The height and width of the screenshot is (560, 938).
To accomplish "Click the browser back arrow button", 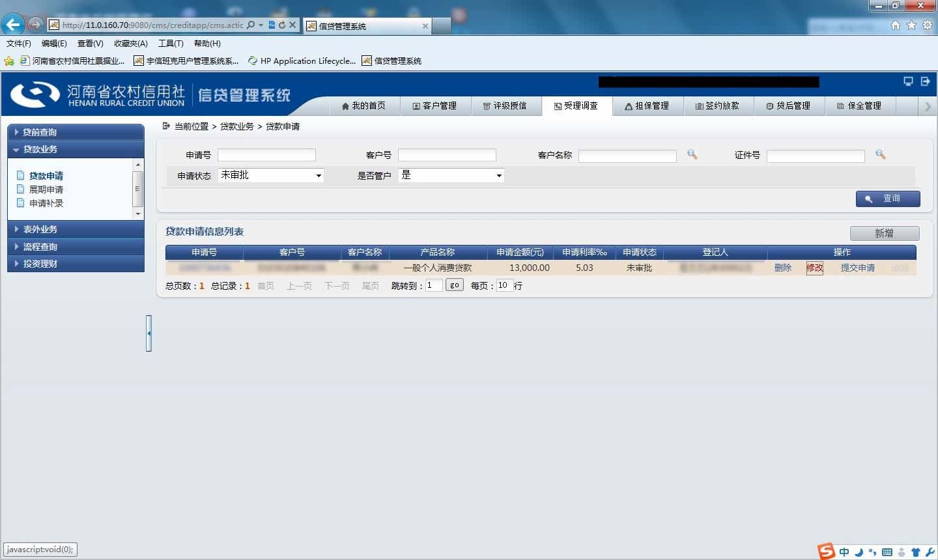I will (13, 25).
